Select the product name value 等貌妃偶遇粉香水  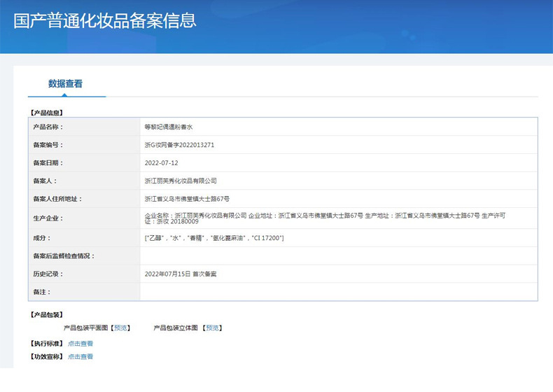168,127
